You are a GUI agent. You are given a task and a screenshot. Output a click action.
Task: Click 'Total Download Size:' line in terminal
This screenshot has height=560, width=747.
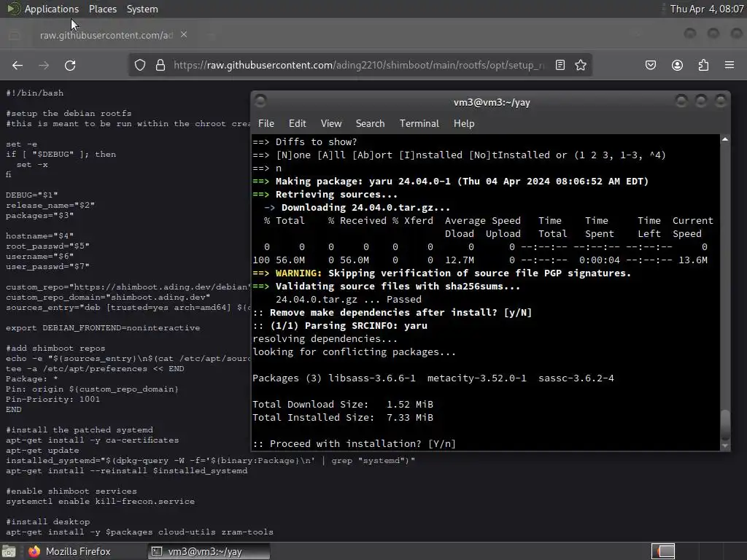click(x=343, y=404)
